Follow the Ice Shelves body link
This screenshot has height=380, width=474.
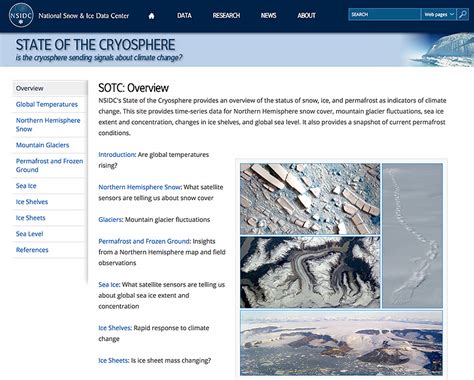tap(115, 328)
